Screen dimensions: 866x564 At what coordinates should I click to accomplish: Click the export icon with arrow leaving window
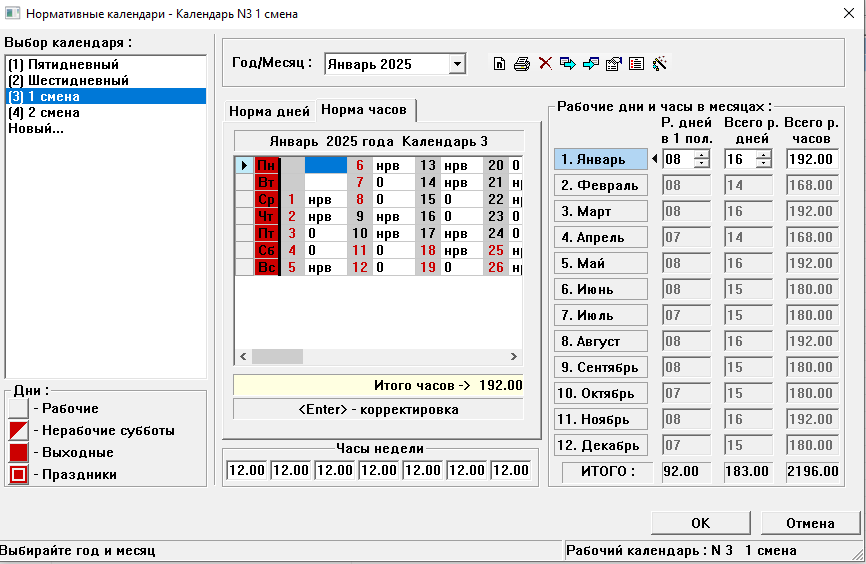[x=568, y=64]
